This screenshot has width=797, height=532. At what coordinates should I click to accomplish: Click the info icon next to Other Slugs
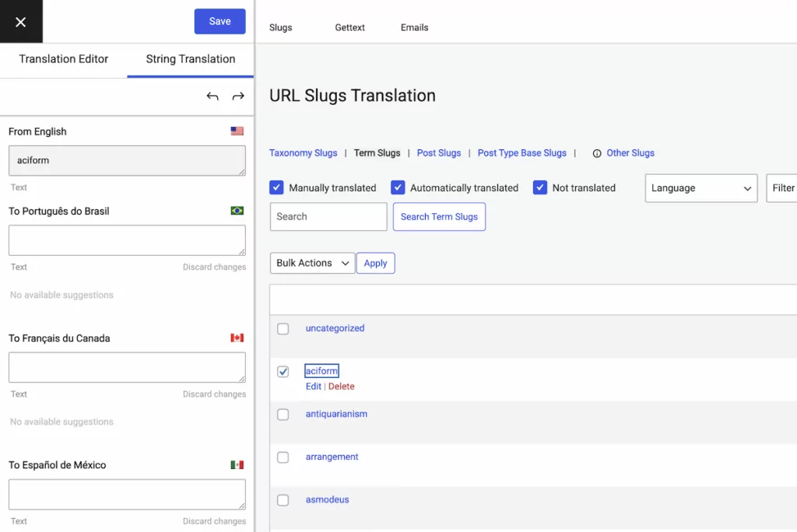597,153
